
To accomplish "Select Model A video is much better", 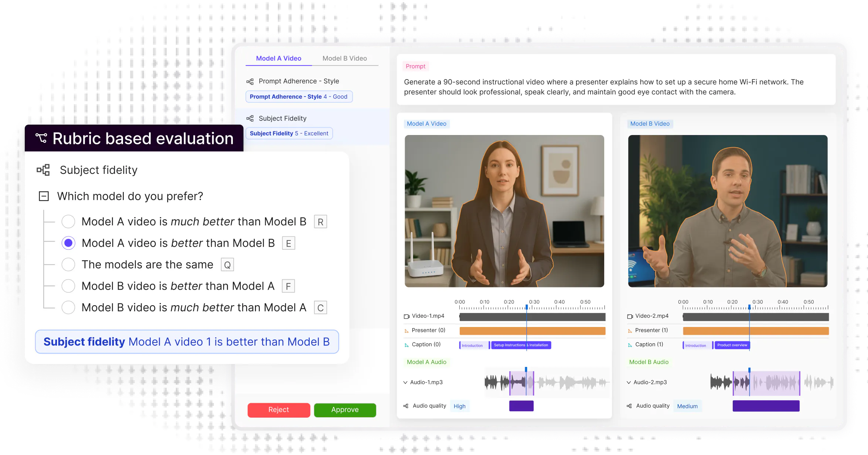I will [x=68, y=222].
